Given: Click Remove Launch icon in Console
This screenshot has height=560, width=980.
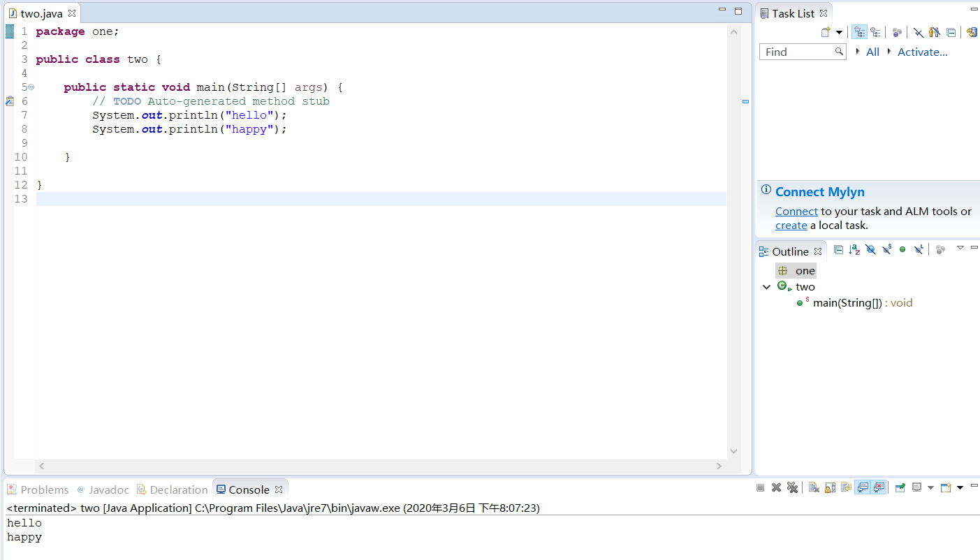Looking at the screenshot, I should click(x=776, y=487).
